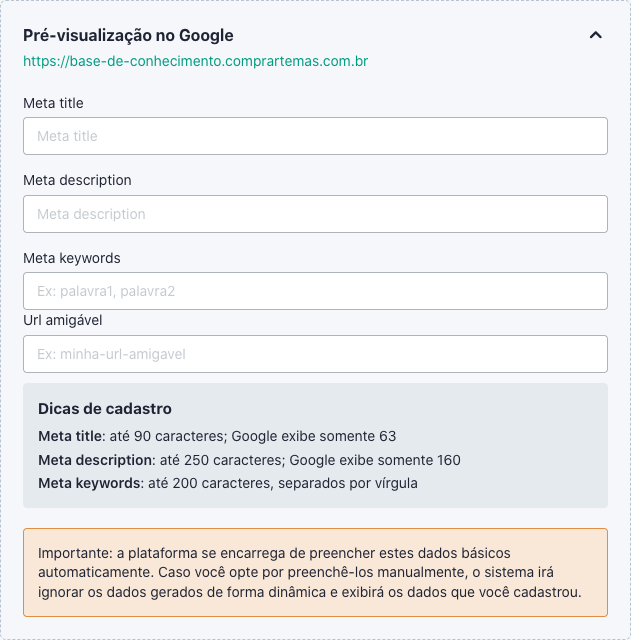The height and width of the screenshot is (640, 631).
Task: Focus the Url amigável input field
Action: coord(315,354)
